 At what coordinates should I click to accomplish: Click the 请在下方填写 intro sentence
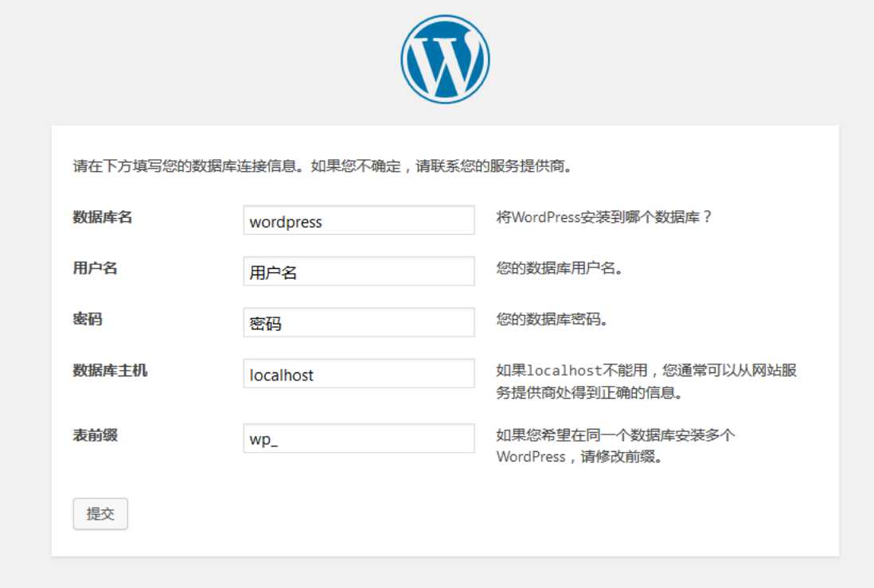pos(322,166)
